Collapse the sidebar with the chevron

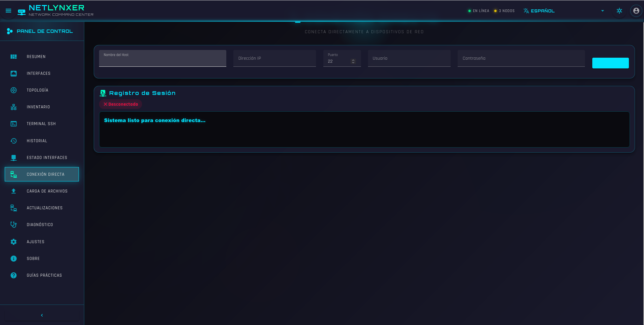(x=42, y=315)
